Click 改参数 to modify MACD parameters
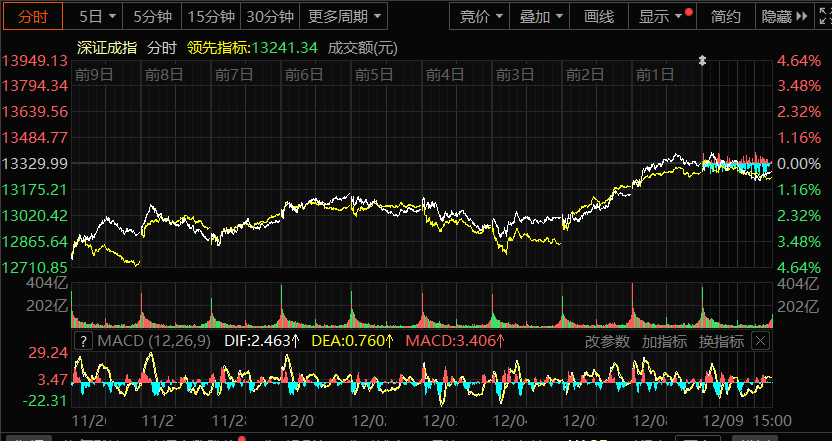This screenshot has width=832, height=441. click(x=607, y=341)
